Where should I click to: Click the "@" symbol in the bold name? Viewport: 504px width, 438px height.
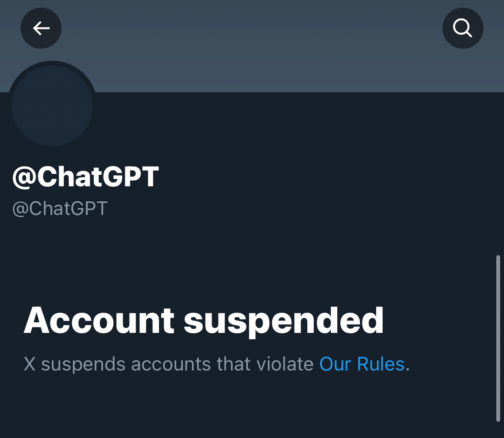pos(24,177)
